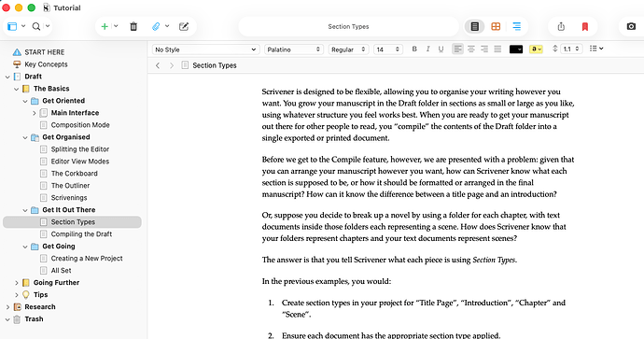The image size is (644, 339).
Task: Set align left paragraph alignment
Action: coord(457,49)
